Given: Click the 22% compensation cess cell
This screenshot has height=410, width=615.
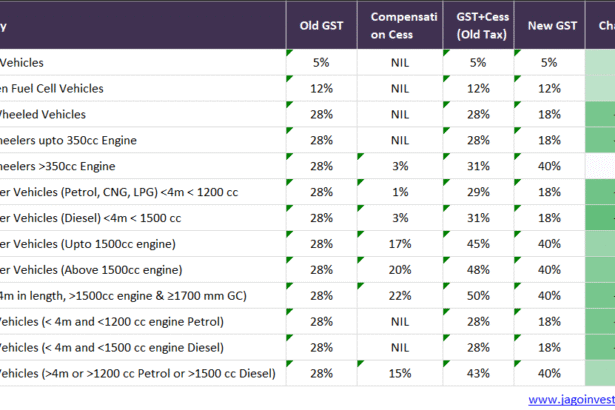Looking at the screenshot, I should [x=399, y=296].
